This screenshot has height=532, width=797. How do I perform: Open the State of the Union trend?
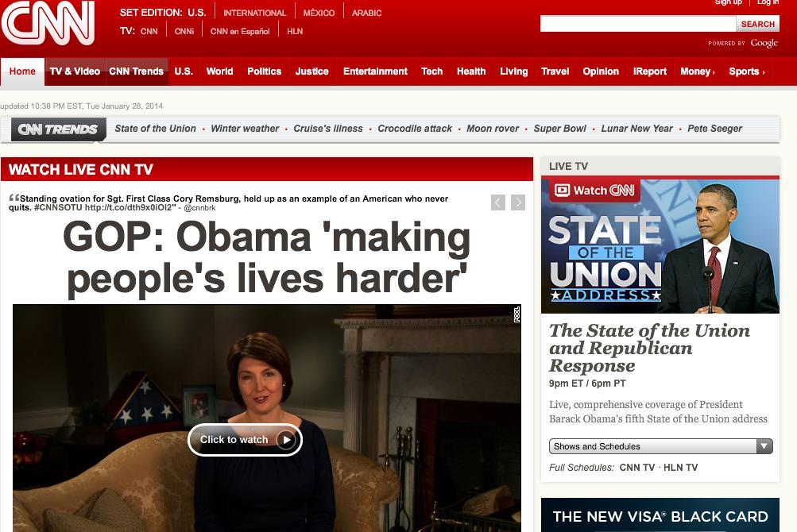(x=155, y=129)
